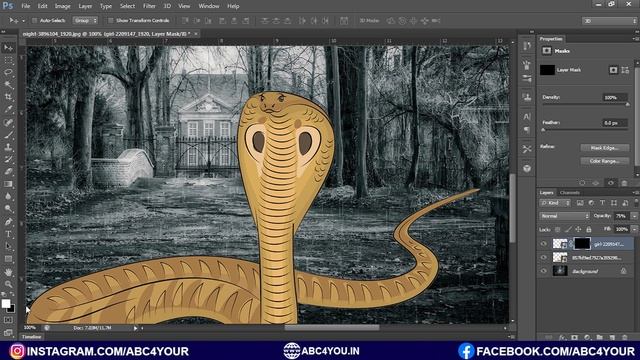Open the Layer menu
640x360 pixels.
[85, 6]
